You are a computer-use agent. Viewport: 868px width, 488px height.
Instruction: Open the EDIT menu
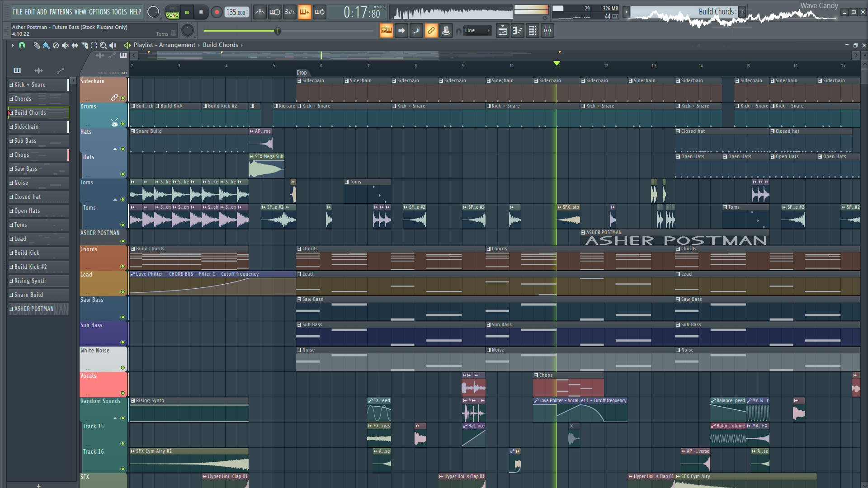(30, 12)
